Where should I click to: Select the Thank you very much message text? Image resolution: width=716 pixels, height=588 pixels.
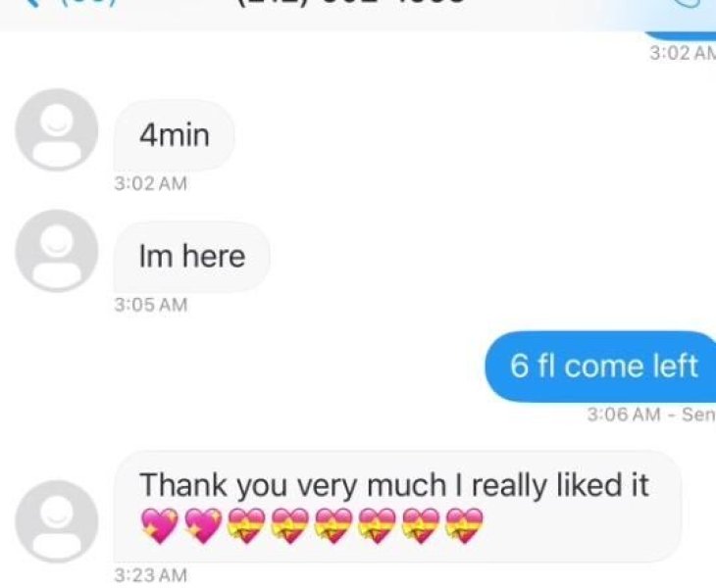tap(393, 485)
